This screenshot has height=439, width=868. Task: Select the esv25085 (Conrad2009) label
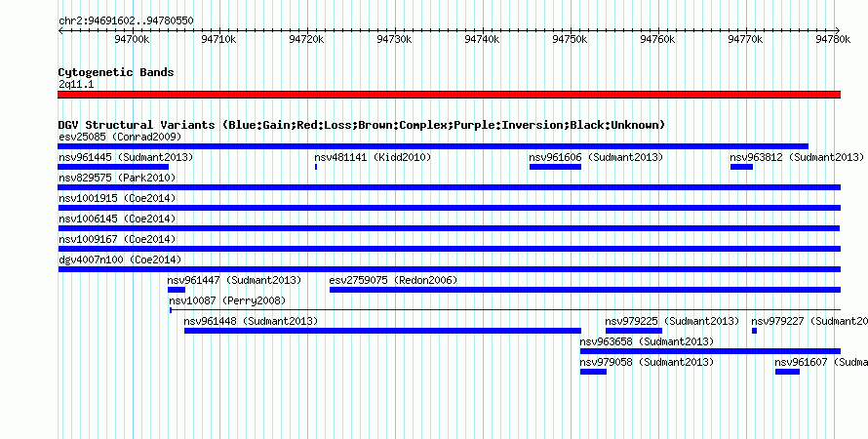tap(120, 137)
